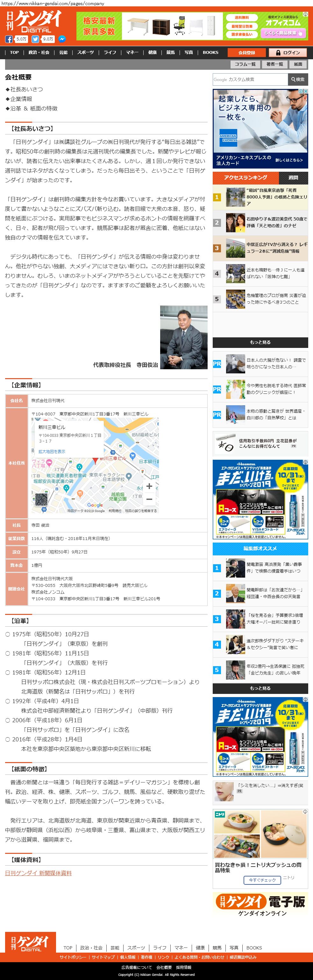This screenshot has height=980, width=313.
Task: Click the コラム一覧 button
Action: (x=245, y=64)
